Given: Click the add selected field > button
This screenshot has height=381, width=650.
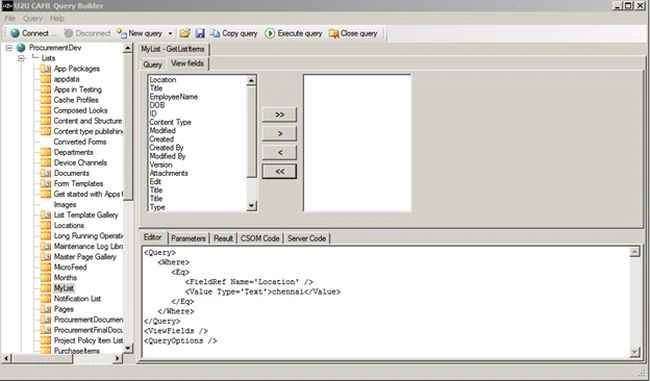Looking at the screenshot, I should [279, 133].
